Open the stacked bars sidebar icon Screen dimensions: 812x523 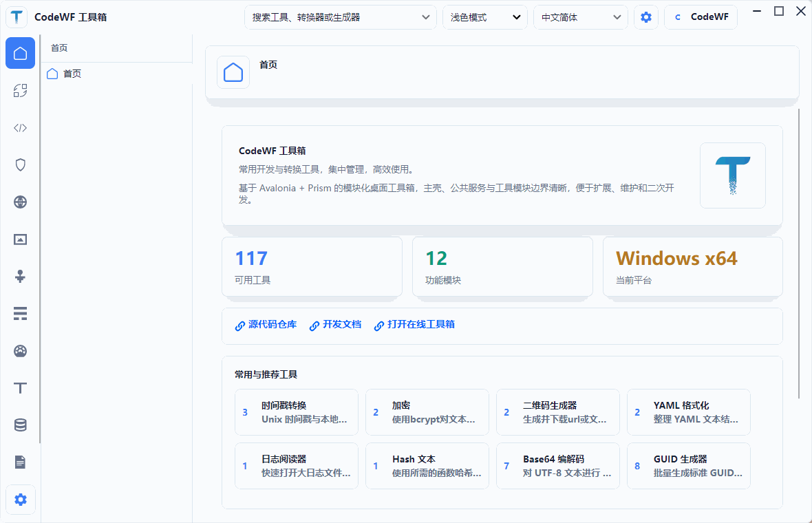click(20, 313)
